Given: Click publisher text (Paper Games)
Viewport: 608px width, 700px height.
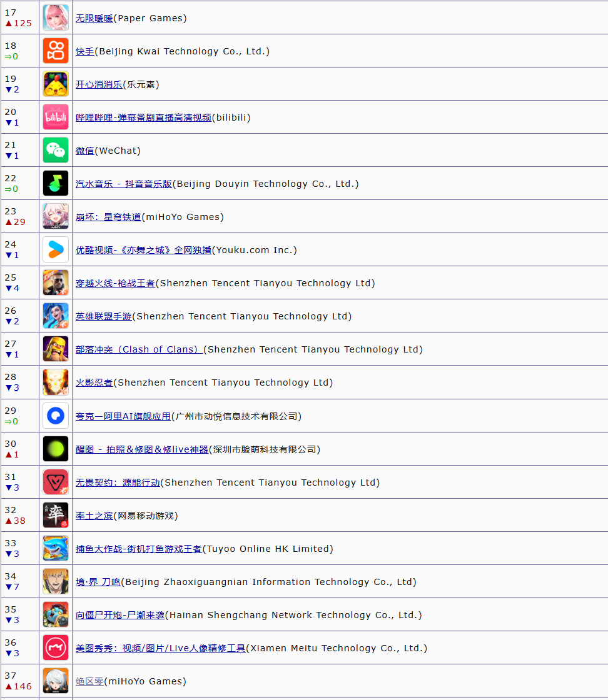Looking at the screenshot, I should coord(150,18).
